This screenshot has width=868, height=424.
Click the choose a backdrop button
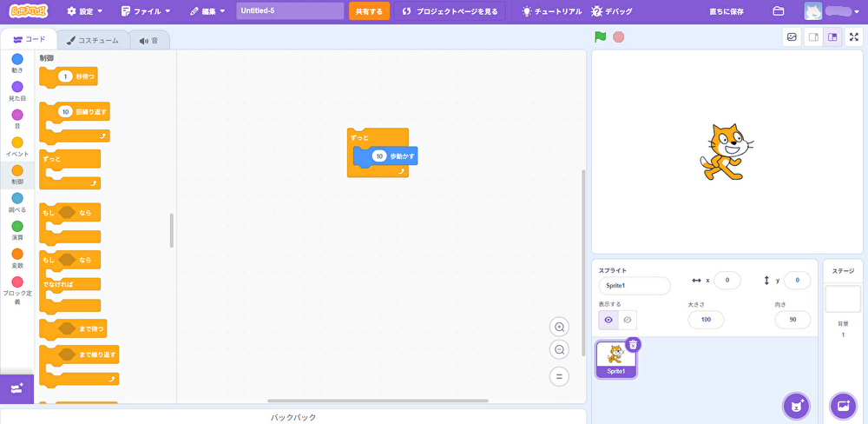[843, 407]
